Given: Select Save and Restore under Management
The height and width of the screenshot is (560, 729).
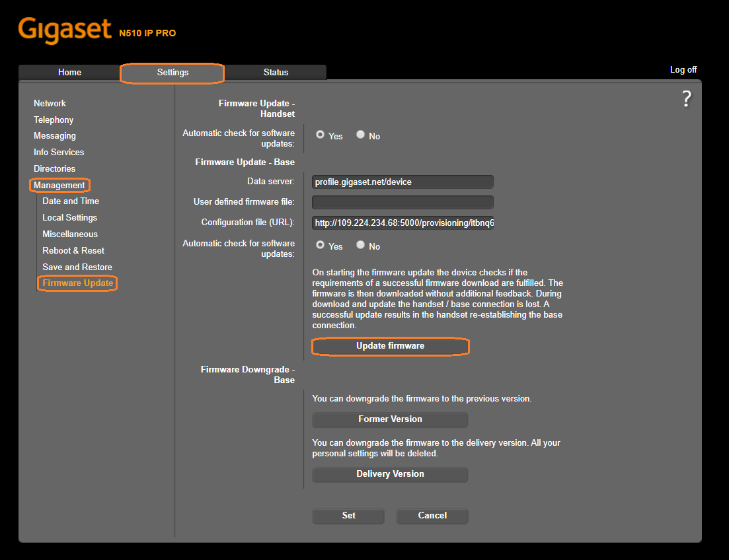Looking at the screenshot, I should point(77,267).
